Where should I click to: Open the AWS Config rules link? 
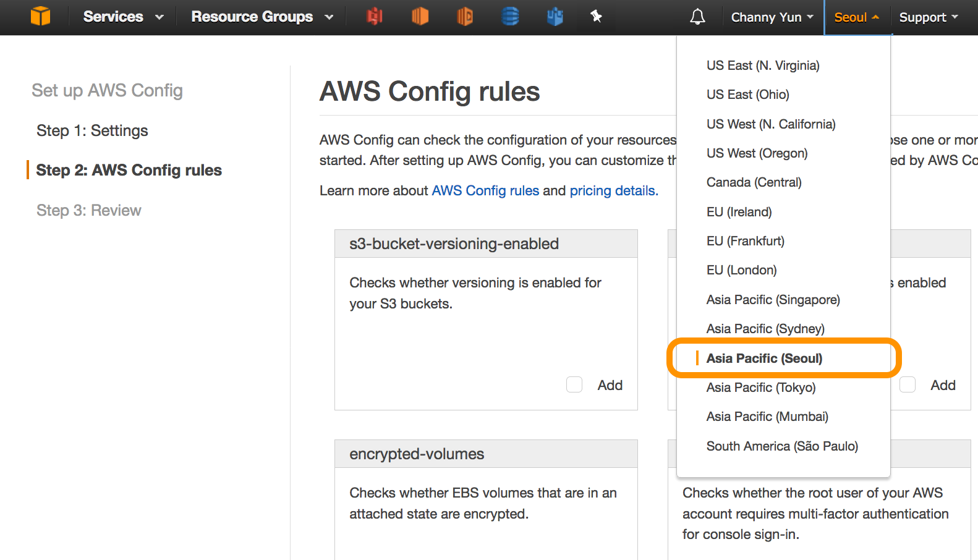(x=485, y=190)
